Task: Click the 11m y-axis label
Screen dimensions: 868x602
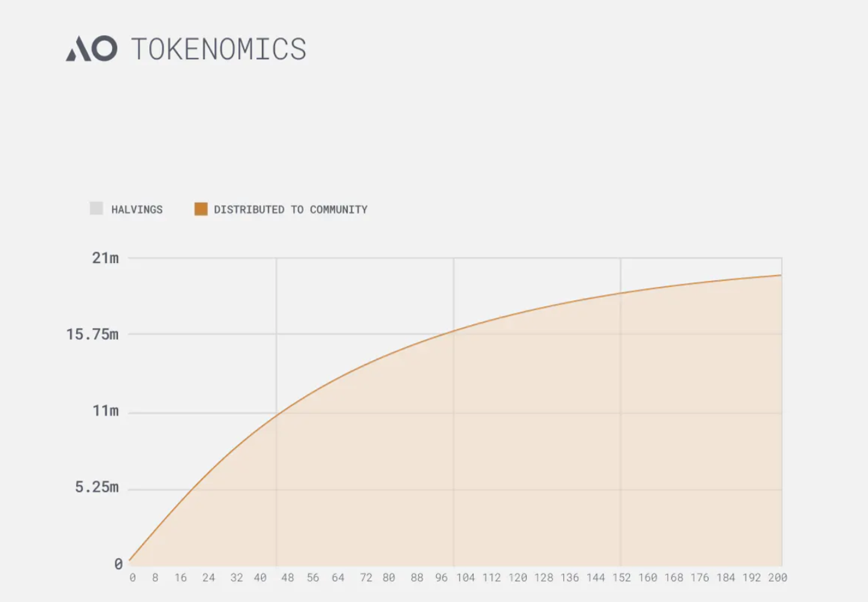Action: [x=106, y=411]
